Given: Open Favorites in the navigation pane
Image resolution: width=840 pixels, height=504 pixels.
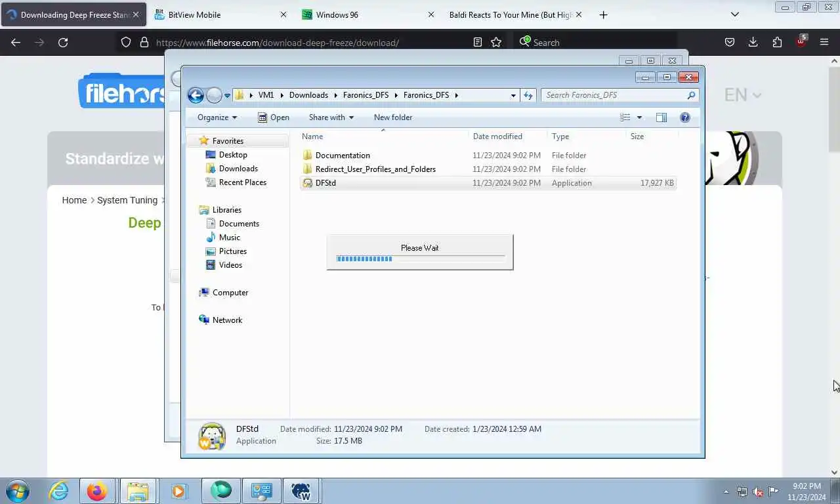Looking at the screenshot, I should [x=228, y=141].
